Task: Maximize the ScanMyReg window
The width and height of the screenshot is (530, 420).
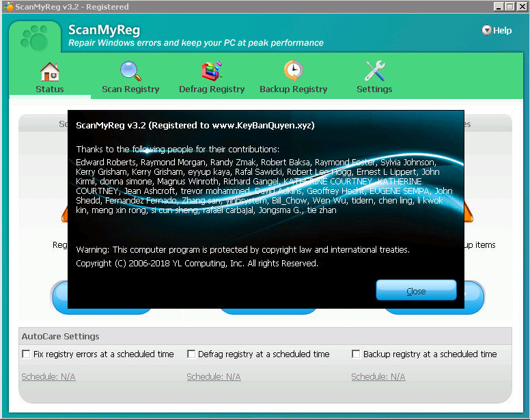Action: [x=510, y=6]
